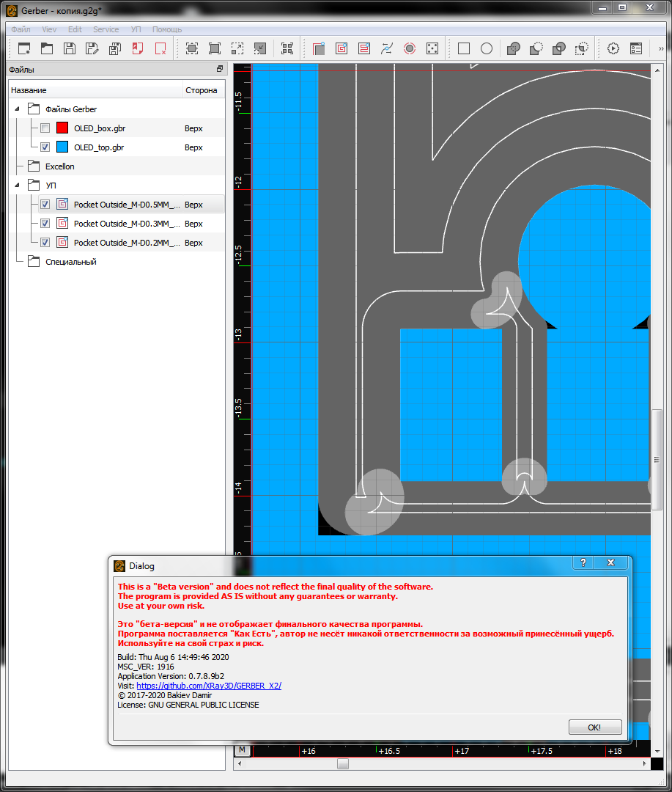
Task: Click the Subtract shapes toolbar icon
Action: tap(536, 48)
